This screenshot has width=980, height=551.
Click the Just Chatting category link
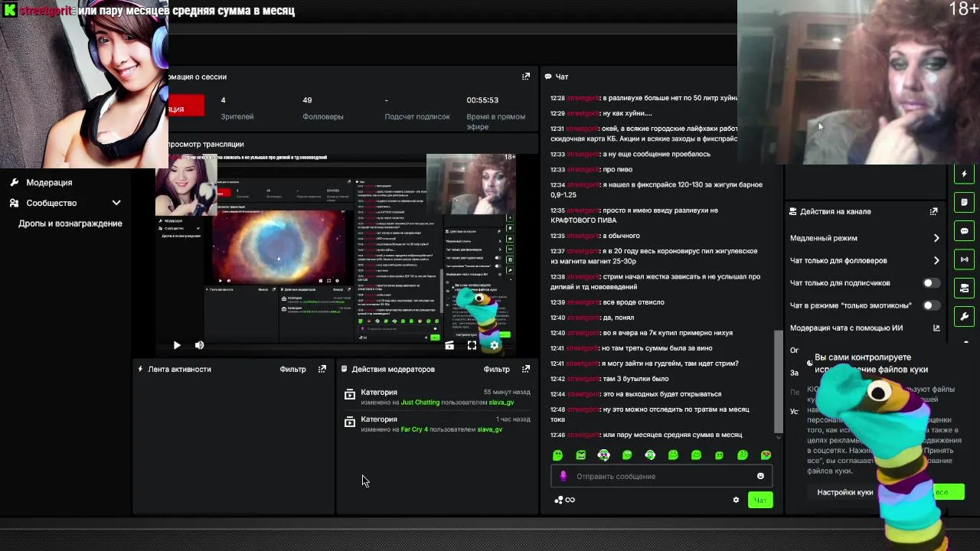tap(420, 403)
